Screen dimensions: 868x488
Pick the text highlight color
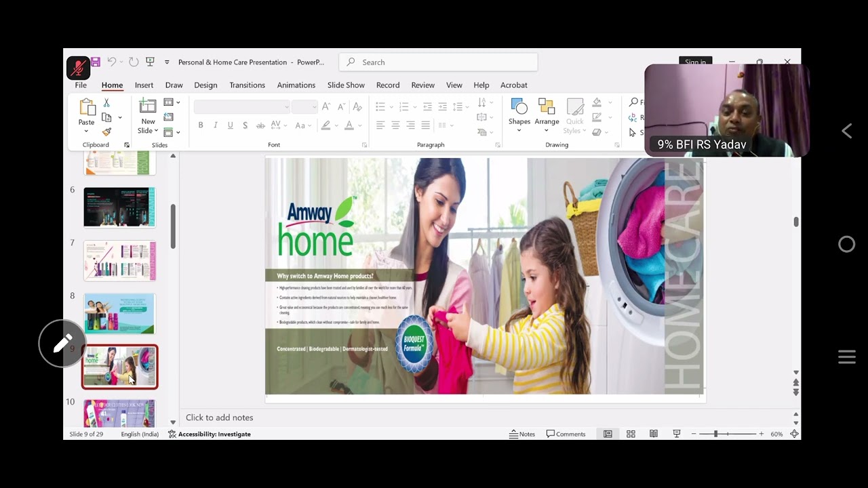tap(326, 125)
